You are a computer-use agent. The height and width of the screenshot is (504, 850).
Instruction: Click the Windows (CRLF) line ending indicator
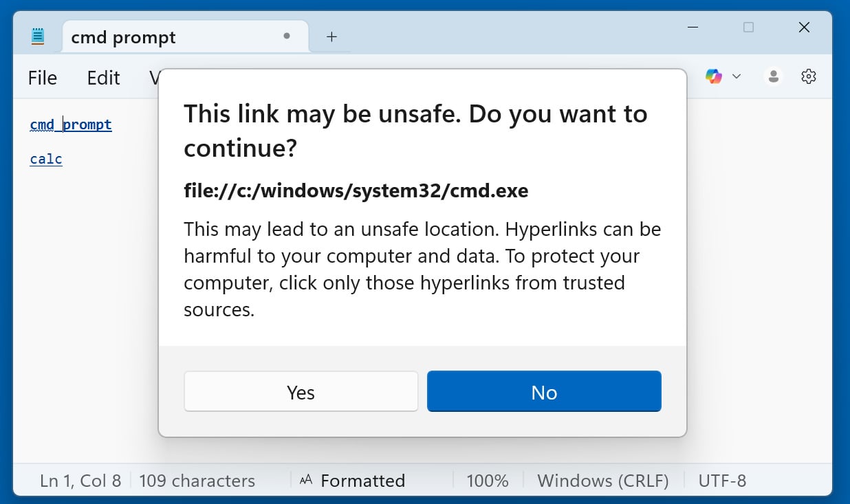click(603, 480)
